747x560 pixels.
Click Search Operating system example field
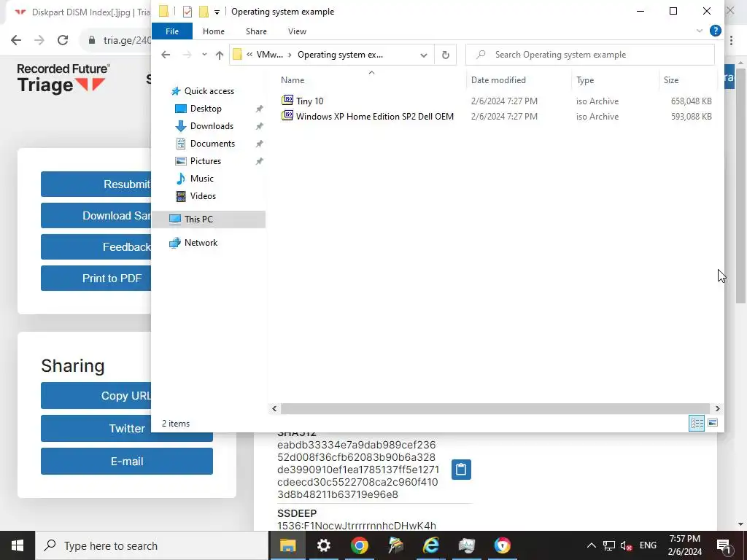[x=589, y=55]
